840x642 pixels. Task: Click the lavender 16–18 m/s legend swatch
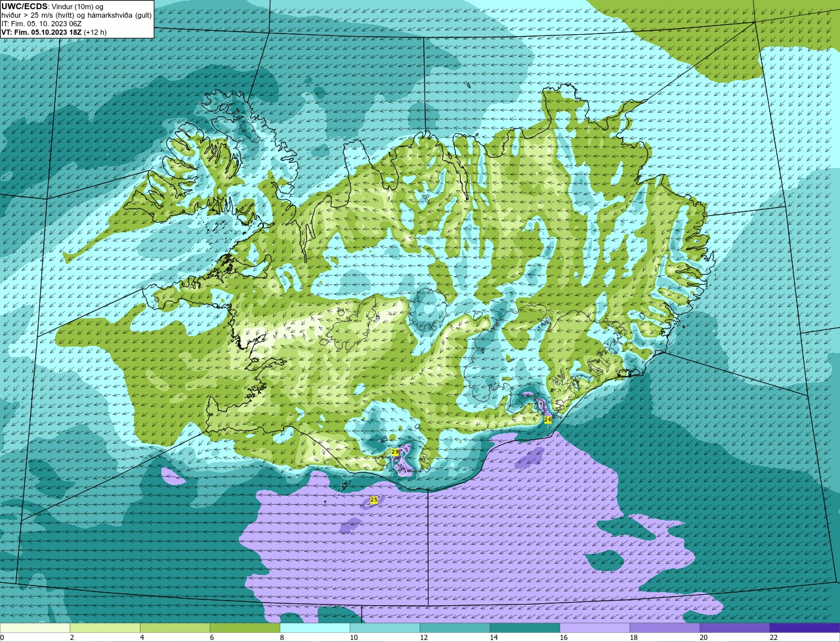[595, 628]
